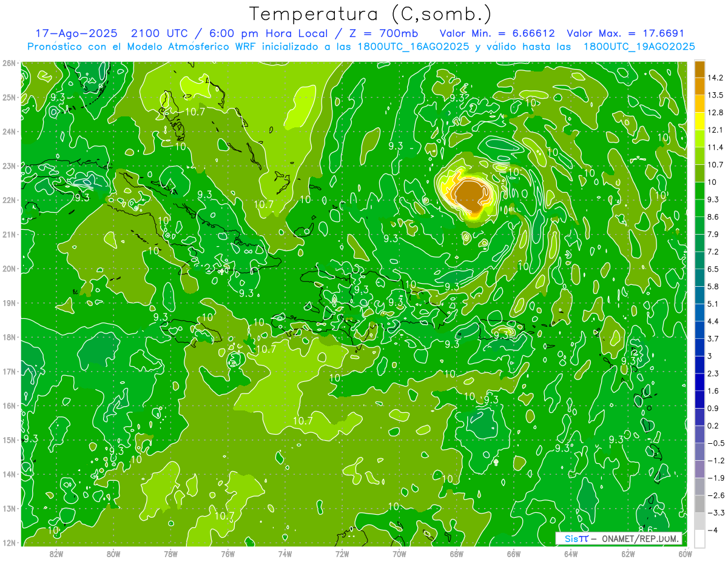728x562 pixels.
Task: Click the 12.8 value on the color scale
Action: [715, 113]
